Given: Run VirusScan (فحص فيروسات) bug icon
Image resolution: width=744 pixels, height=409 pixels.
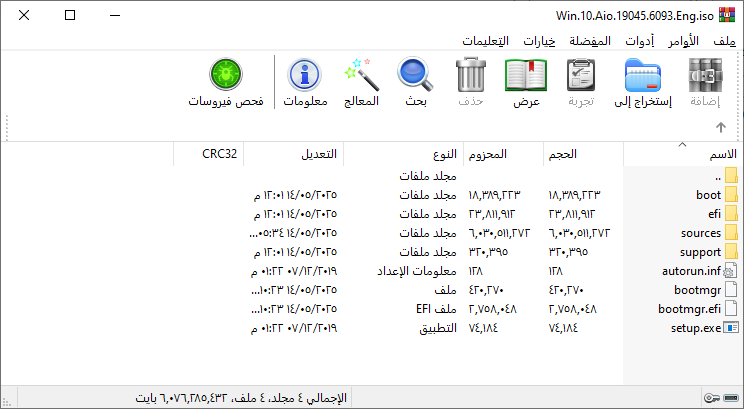Looking at the screenshot, I should click(226, 74).
